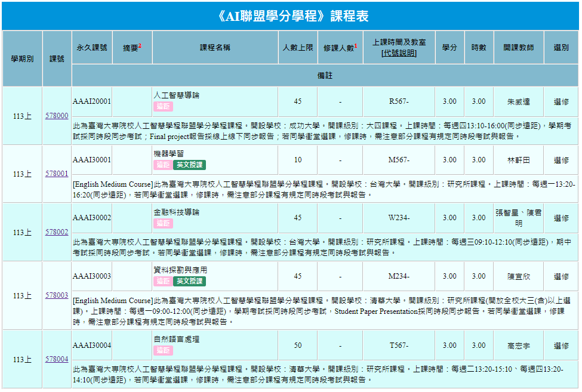Click the AI聯盟學分學程 課程表 title banner

[x=291, y=16]
